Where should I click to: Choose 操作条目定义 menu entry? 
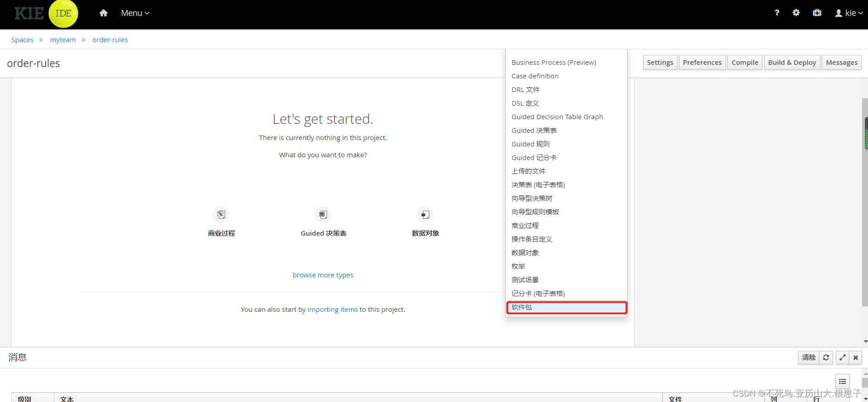(x=566, y=239)
